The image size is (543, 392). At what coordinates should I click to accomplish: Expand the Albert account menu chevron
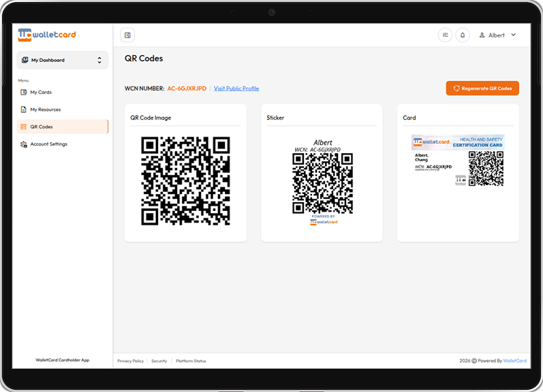click(514, 35)
